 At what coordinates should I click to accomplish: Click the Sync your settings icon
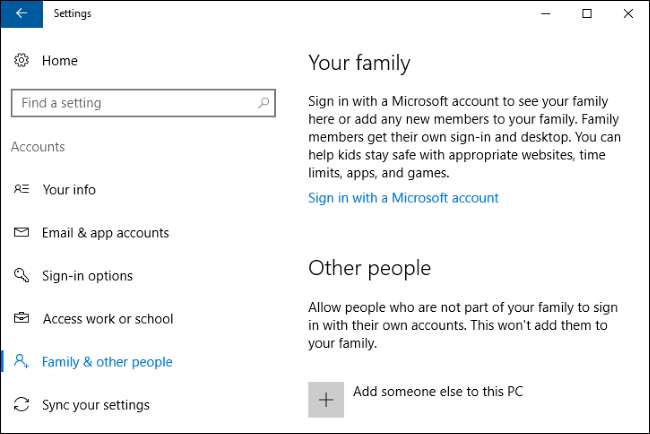point(22,405)
